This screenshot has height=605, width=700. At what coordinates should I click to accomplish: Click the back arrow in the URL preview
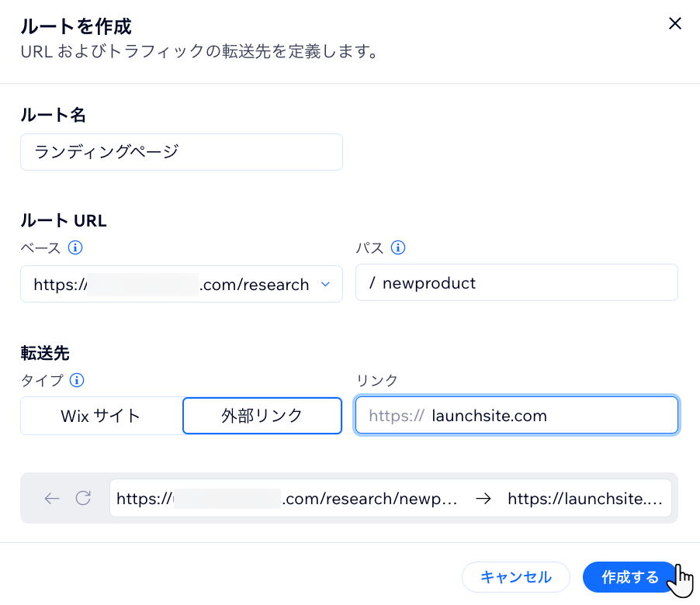pos(51,499)
